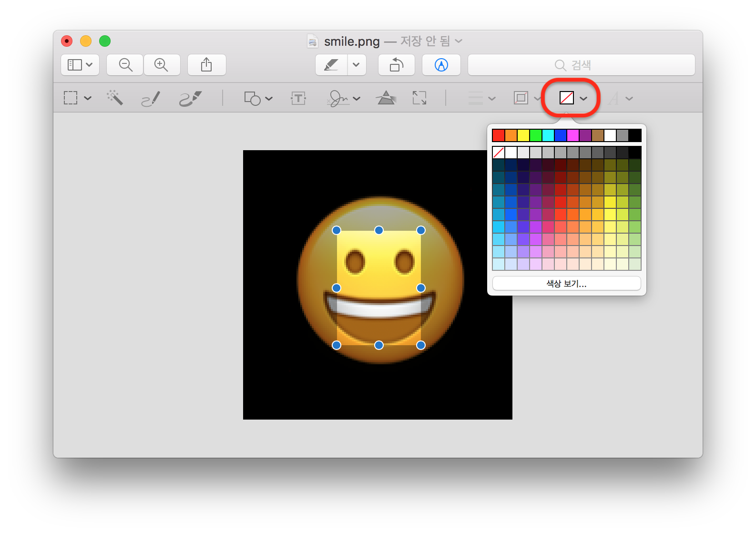
Task: Click the left-middle handle of selected rectangle
Action: pos(337,288)
